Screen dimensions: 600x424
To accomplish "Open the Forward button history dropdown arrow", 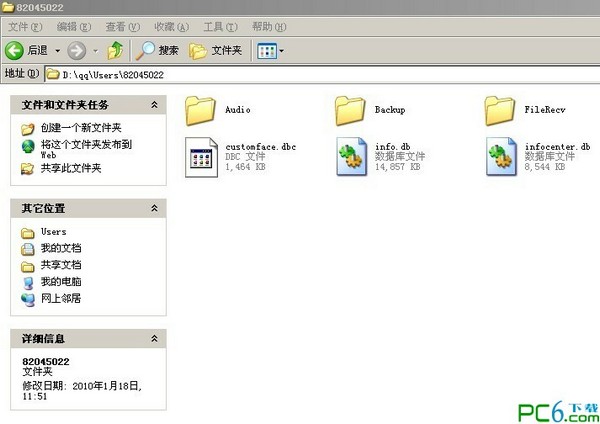I will pyautogui.click(x=95, y=51).
